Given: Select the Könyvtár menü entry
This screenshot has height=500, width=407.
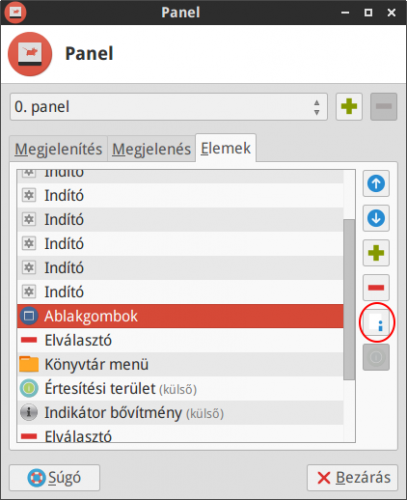Looking at the screenshot, I should [180, 364].
